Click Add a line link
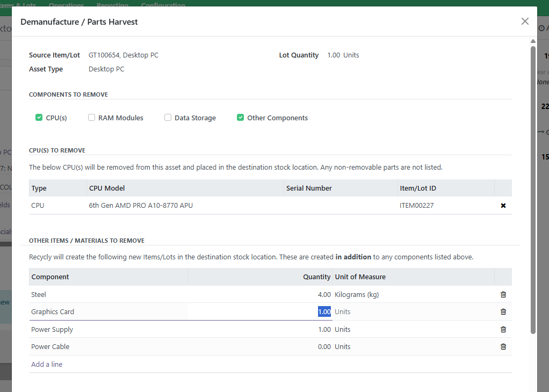 (x=47, y=364)
